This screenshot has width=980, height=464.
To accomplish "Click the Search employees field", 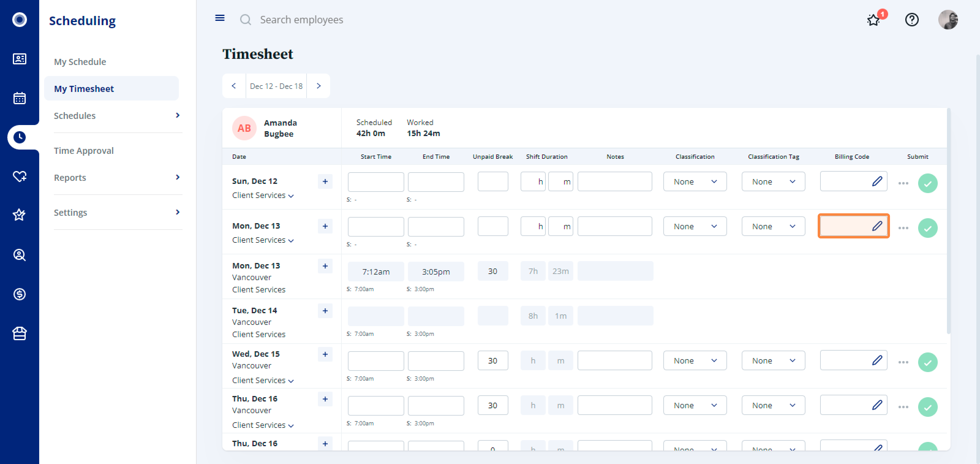I will (x=301, y=19).
